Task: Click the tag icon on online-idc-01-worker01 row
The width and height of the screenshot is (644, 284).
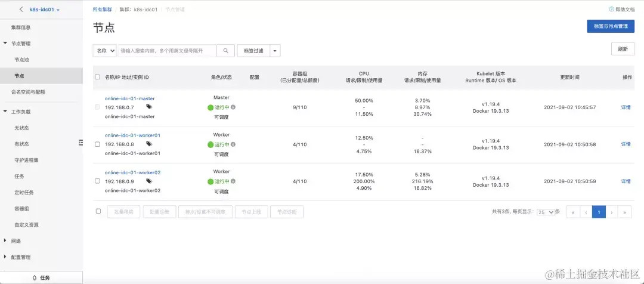Action: 149,144
